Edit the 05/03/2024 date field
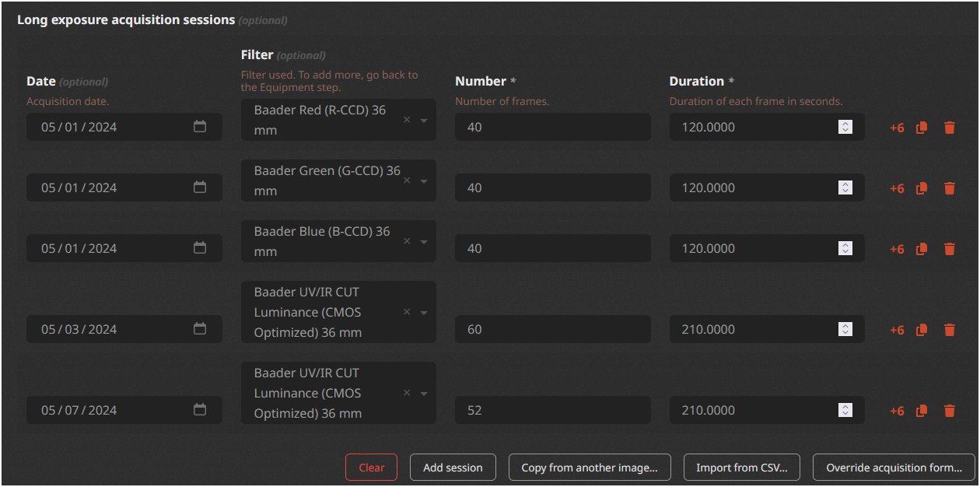Screen dimensions: 980x487 124,329
